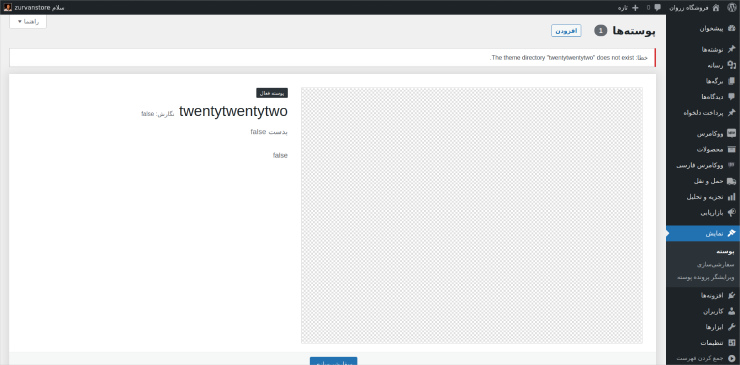This screenshot has width=740, height=365.
Task: Click the Comments (دیدگاه‌ها) bubble icon in the sidebar
Action: (x=732, y=97)
